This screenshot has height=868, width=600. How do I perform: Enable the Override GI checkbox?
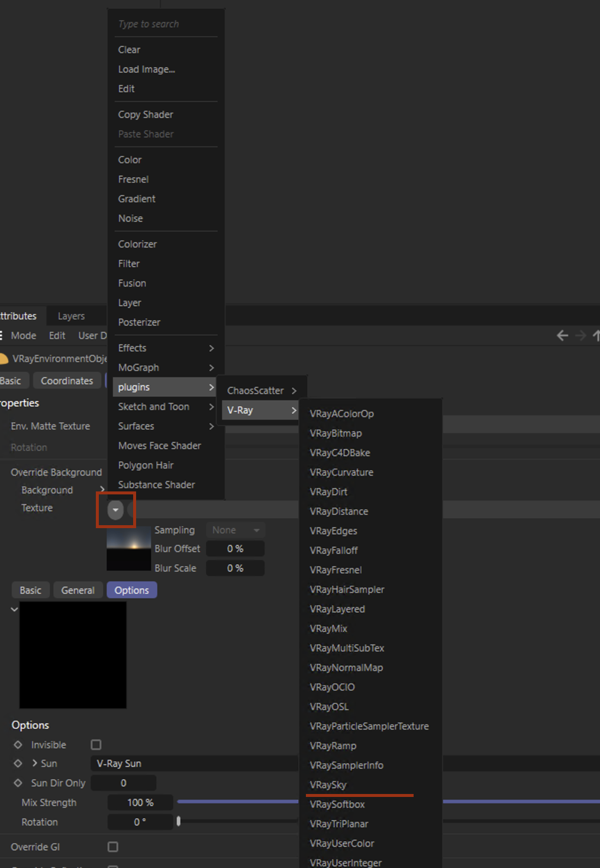[112, 847]
